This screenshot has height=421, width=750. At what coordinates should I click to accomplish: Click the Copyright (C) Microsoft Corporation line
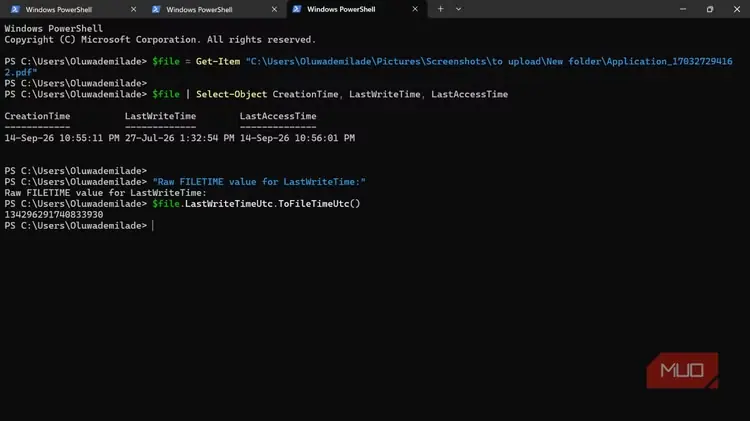pyautogui.click(x=160, y=40)
